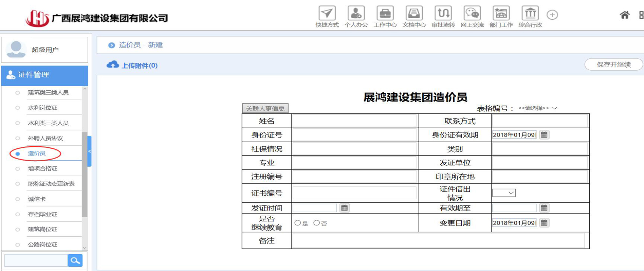Click the 保存并继续 button

(613, 65)
